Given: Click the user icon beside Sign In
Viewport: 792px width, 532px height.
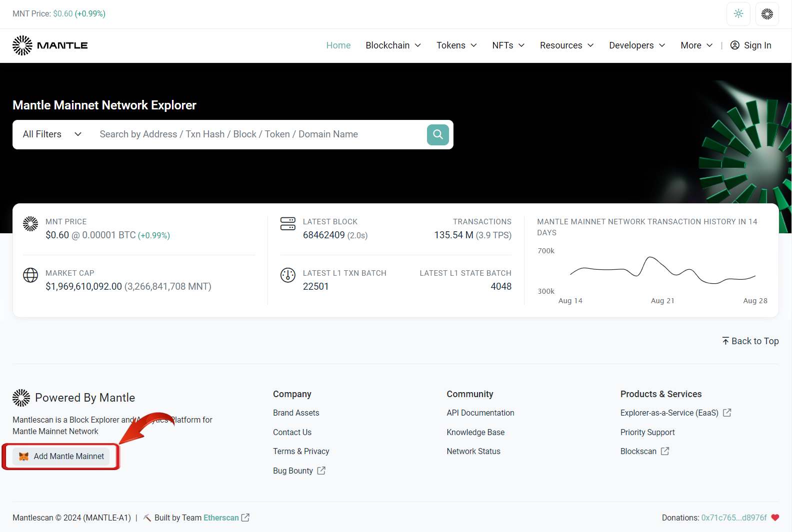Looking at the screenshot, I should 734,45.
